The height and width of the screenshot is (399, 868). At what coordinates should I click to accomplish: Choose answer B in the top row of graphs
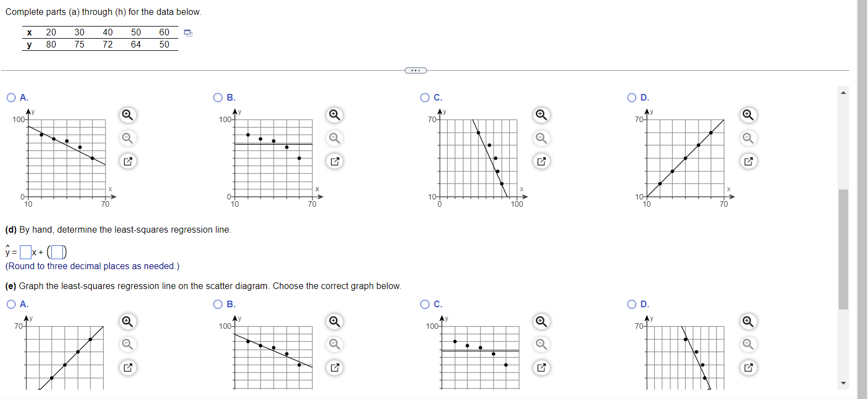[217, 97]
